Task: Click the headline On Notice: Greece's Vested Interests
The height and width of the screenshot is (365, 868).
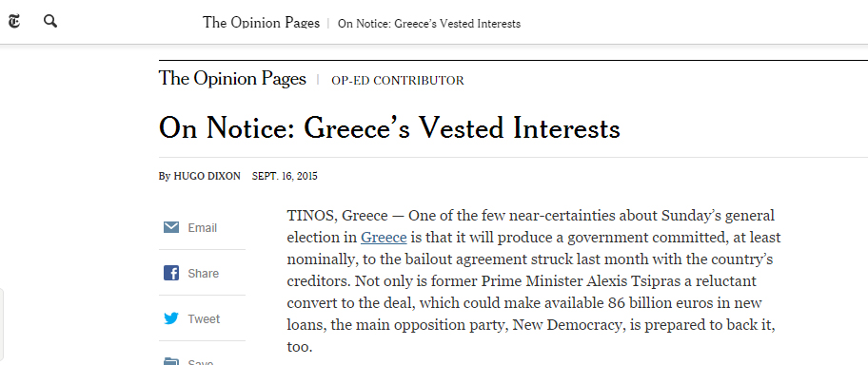Action: point(389,127)
